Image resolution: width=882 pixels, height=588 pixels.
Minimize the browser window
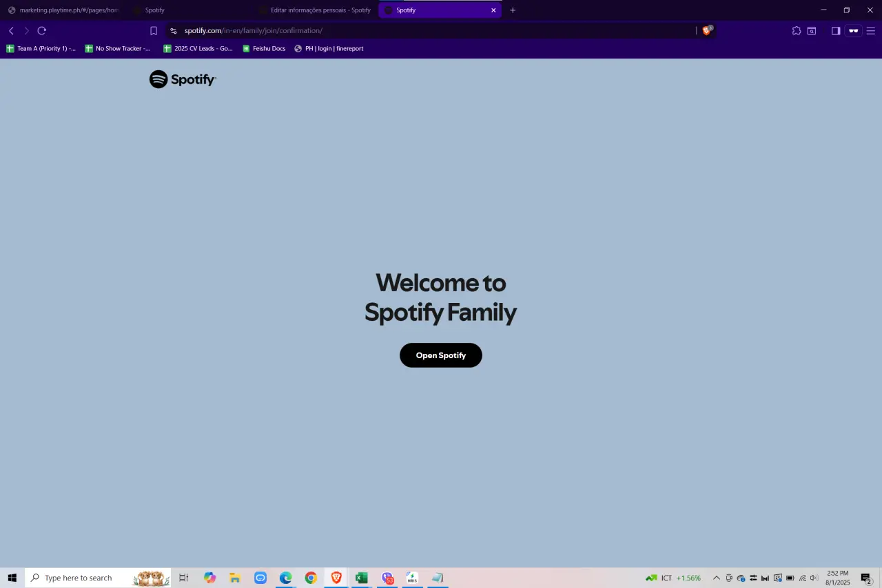(x=823, y=10)
